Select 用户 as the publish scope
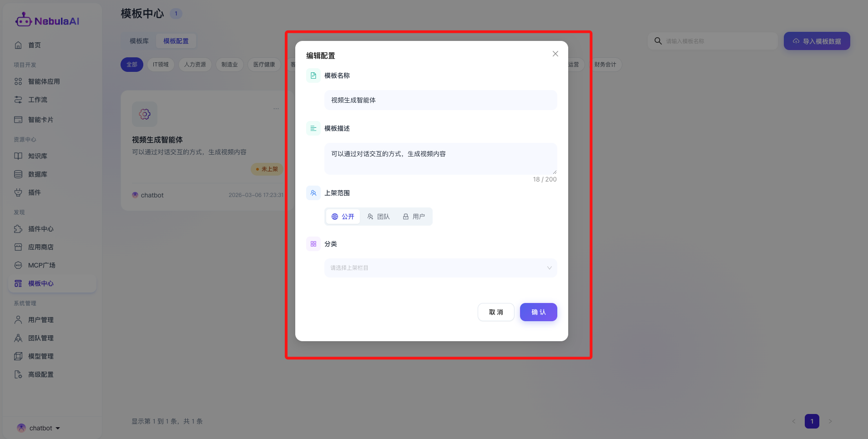868x439 pixels. click(x=414, y=217)
